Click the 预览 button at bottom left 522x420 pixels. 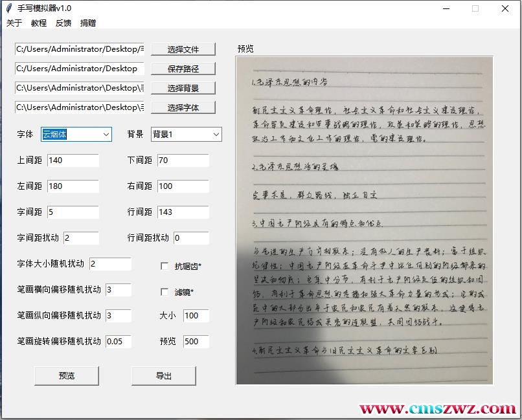tap(67, 376)
